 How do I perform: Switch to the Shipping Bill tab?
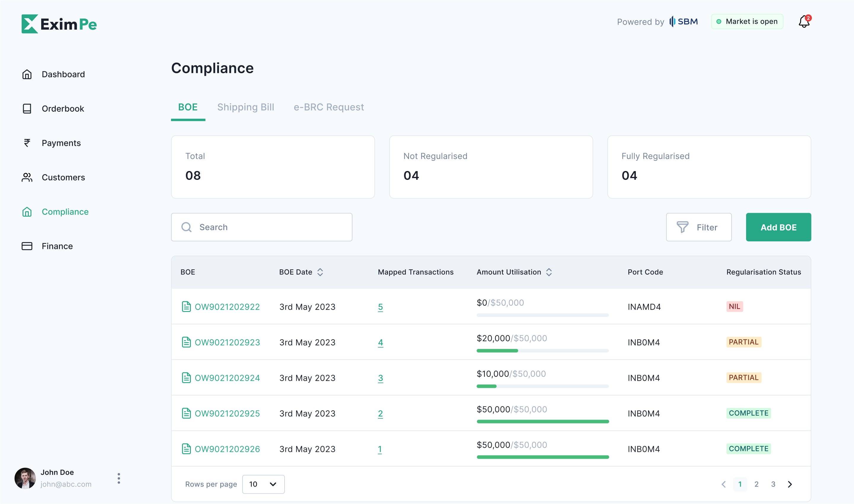pos(246,107)
